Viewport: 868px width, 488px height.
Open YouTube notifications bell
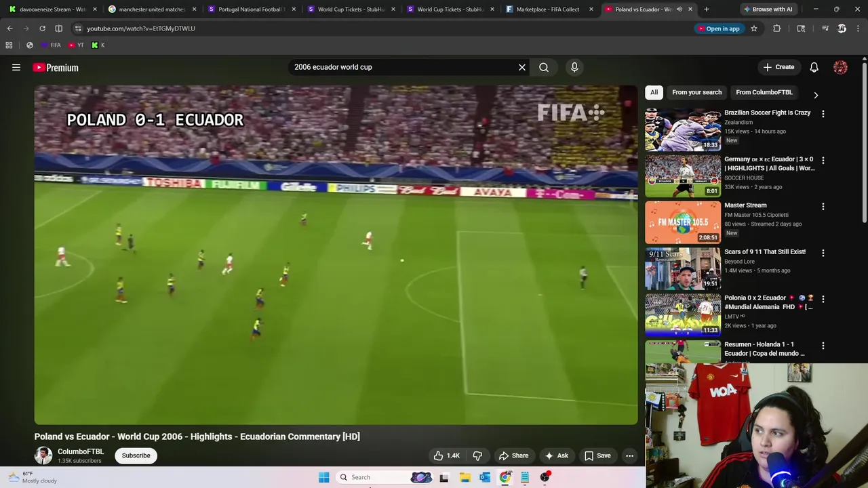(x=814, y=67)
